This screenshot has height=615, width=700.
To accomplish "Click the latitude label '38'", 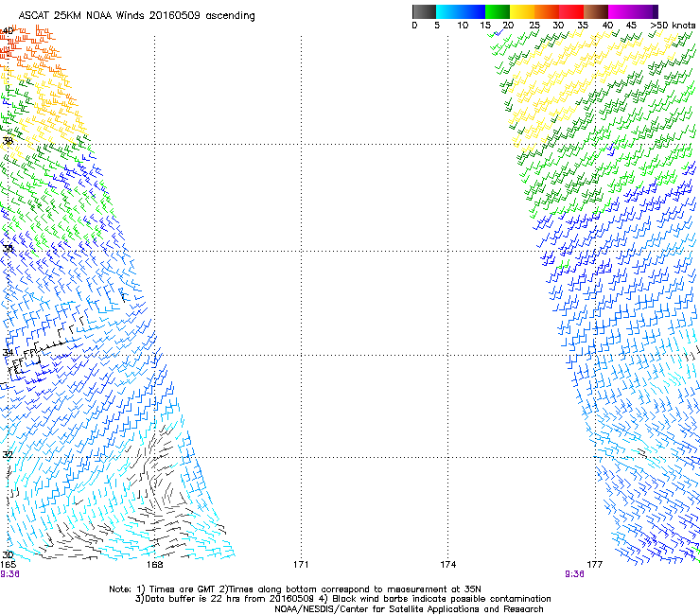I will 8,141.
